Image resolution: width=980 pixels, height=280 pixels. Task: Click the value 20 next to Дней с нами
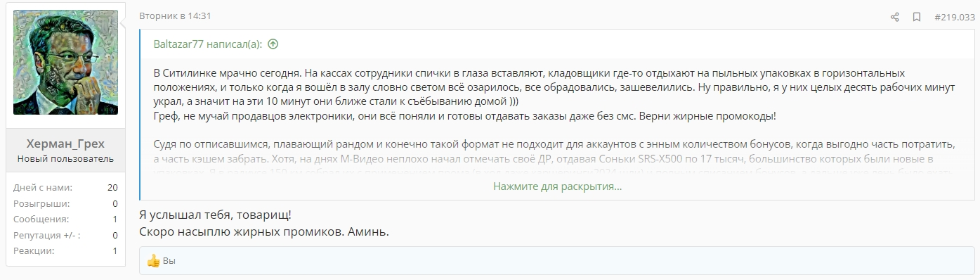[x=112, y=187]
